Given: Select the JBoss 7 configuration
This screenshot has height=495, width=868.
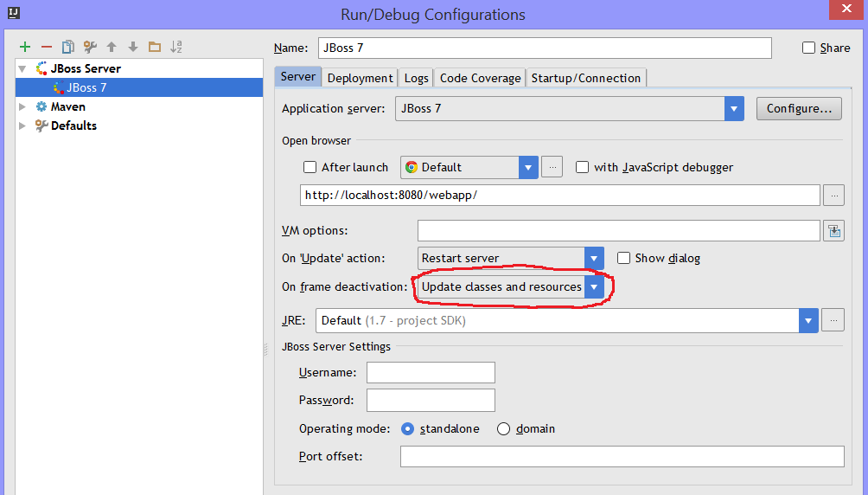Looking at the screenshot, I should pyautogui.click(x=139, y=87).
